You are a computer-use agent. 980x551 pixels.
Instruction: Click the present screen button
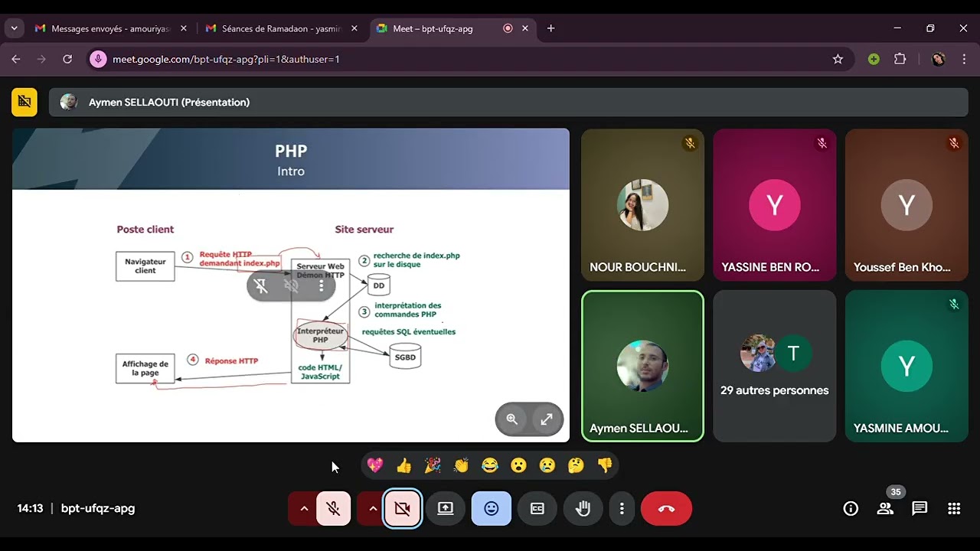[446, 508]
